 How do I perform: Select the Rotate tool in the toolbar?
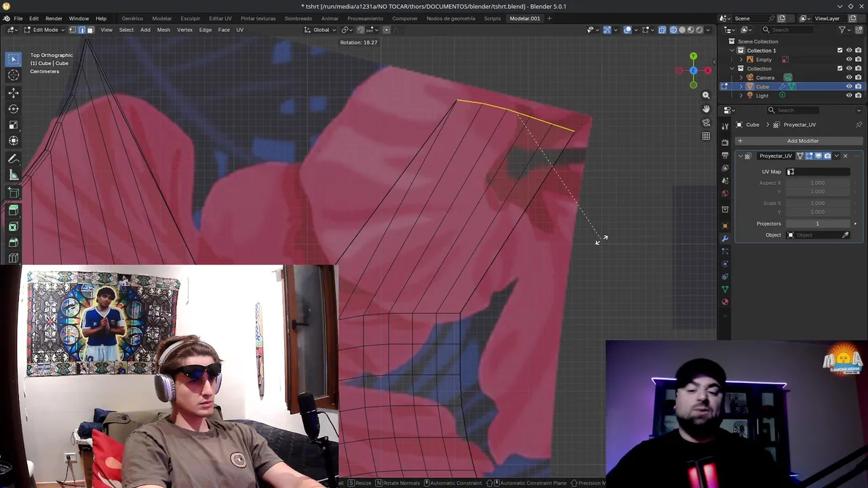(13, 108)
